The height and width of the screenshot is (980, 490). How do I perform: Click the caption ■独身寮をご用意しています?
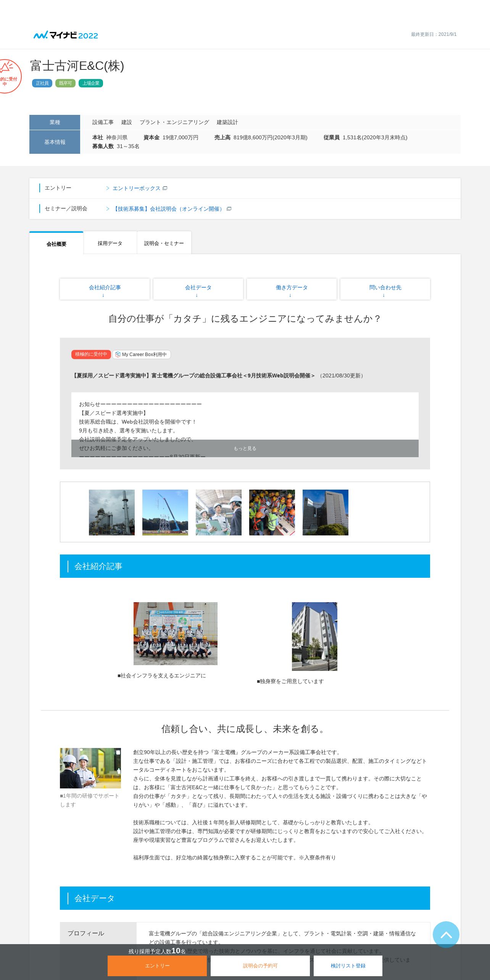tap(290, 681)
